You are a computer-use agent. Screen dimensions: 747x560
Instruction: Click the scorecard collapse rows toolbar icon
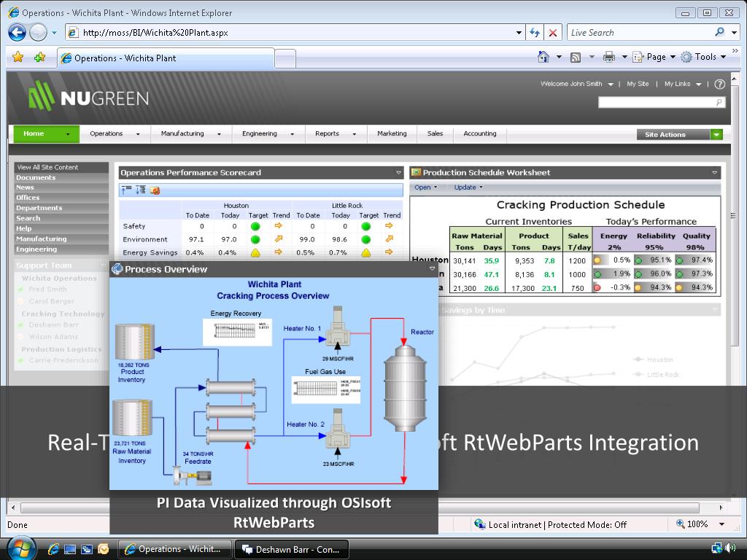[126, 190]
